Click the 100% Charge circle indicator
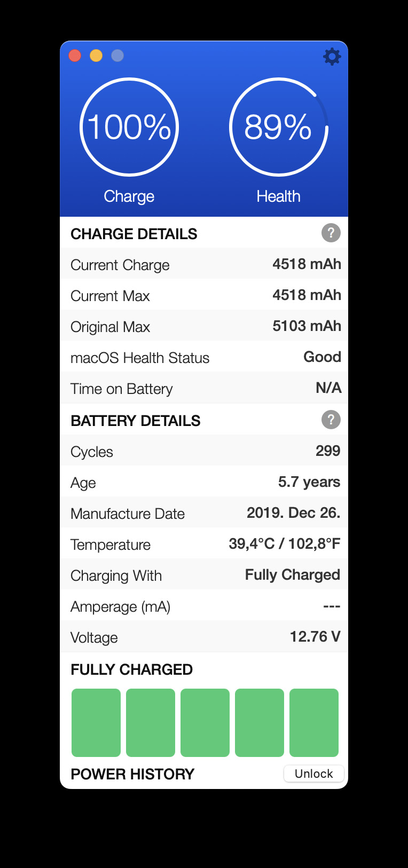The image size is (408, 868). pyautogui.click(x=129, y=127)
